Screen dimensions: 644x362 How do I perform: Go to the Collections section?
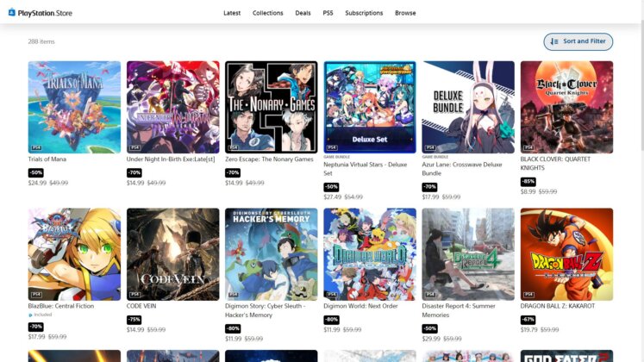point(267,13)
